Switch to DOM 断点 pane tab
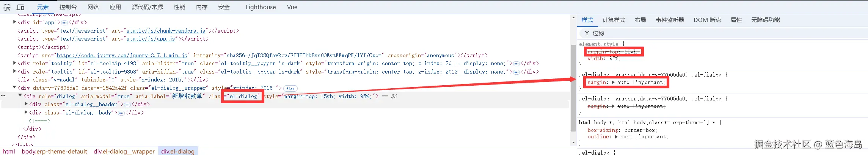 (x=707, y=20)
